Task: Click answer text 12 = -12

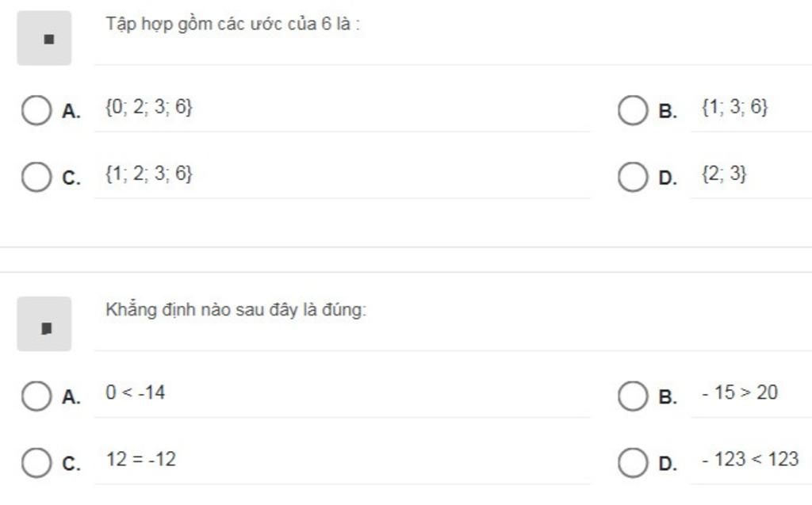Action: pos(141,460)
